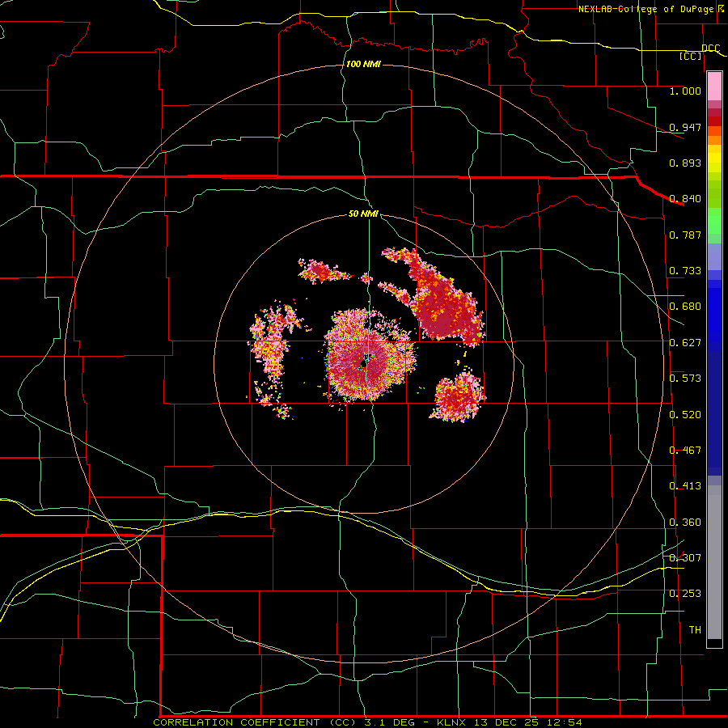
Task: Click the DCC label above the color scale
Action: pos(710,49)
